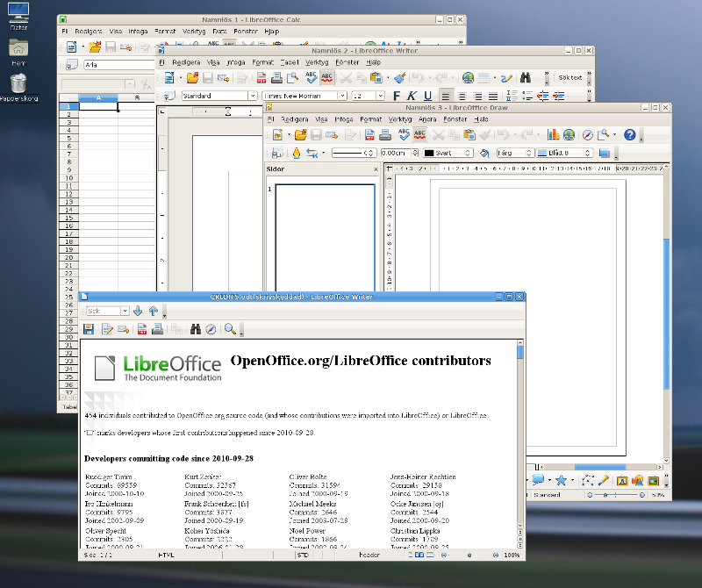Open Redigera menu in Calc window
This screenshot has width=702, height=588.
pyautogui.click(x=89, y=32)
